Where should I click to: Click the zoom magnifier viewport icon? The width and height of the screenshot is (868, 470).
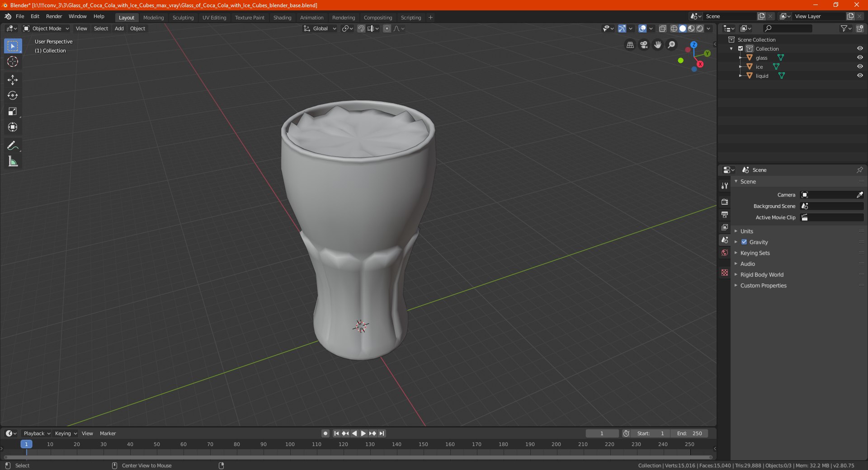[x=672, y=45]
